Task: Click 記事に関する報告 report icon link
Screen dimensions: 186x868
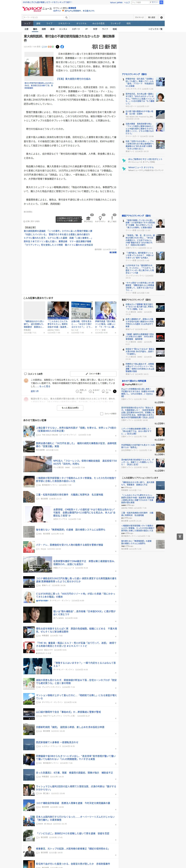Action: 32,221
